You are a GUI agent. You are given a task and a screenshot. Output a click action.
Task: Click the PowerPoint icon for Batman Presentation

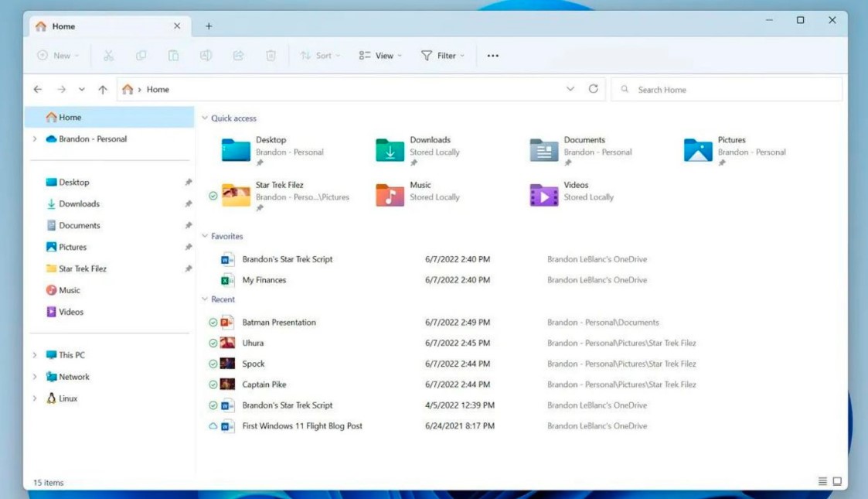coord(227,323)
